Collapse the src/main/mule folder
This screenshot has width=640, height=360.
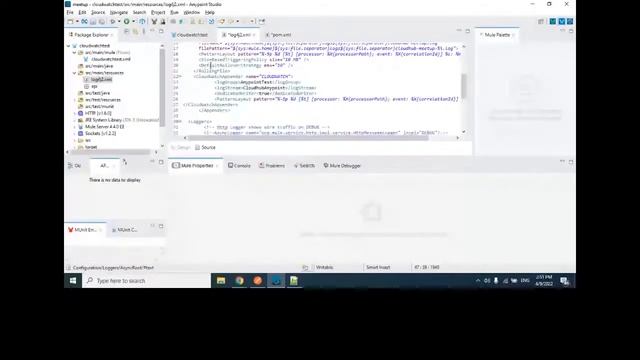click(75, 53)
